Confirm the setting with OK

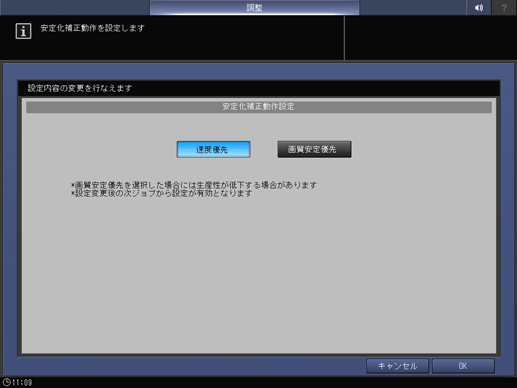pyautogui.click(x=463, y=366)
